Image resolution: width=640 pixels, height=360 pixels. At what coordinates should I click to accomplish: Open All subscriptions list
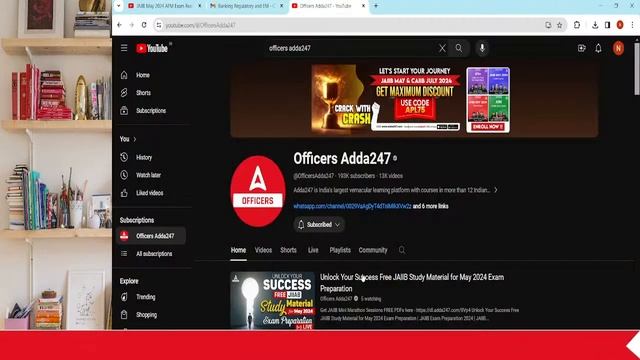point(152,254)
